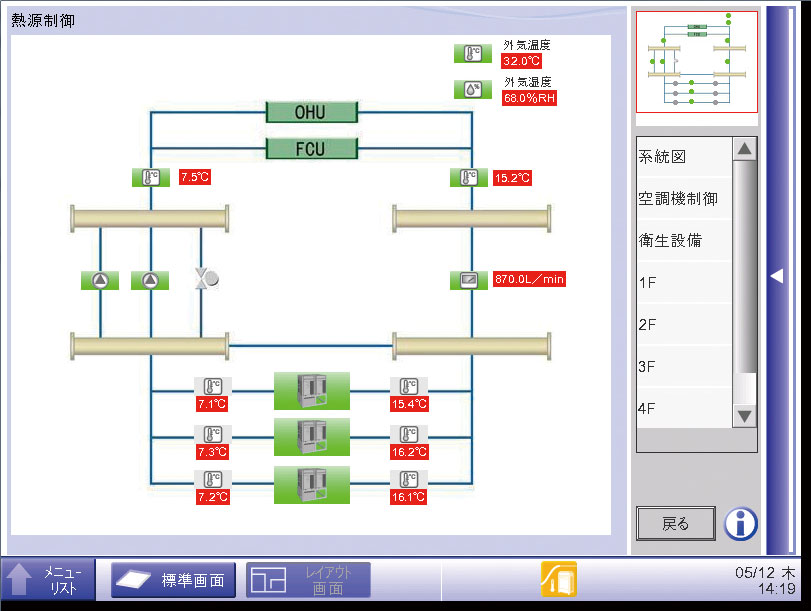Click the 16.2℃ chiller inlet value
Image resolution: width=811 pixels, height=611 pixels.
pos(409,452)
